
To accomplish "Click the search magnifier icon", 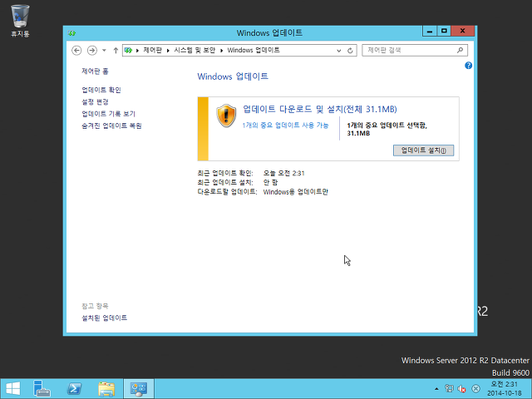I will coord(460,50).
